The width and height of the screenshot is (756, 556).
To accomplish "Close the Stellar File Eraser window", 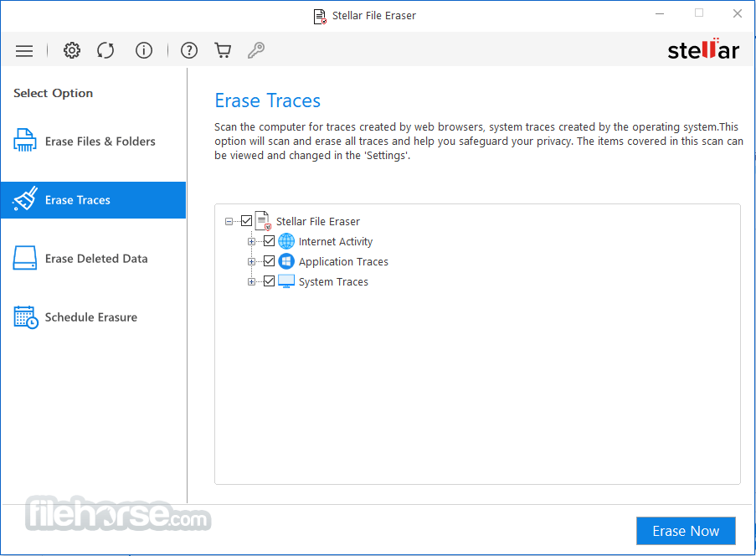I will [738, 13].
